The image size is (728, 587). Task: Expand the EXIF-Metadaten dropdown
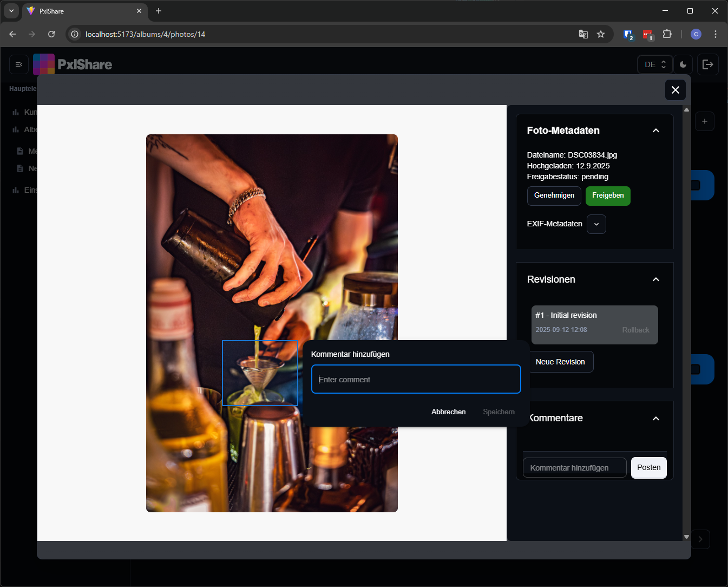point(596,224)
